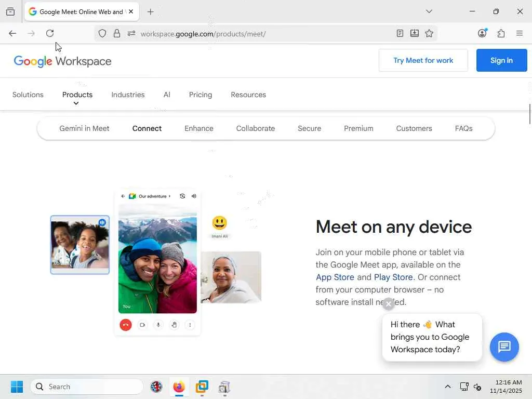Open Firefox hamburger application menu
Screen dimensions: 532x399
pyautogui.click(x=519, y=33)
